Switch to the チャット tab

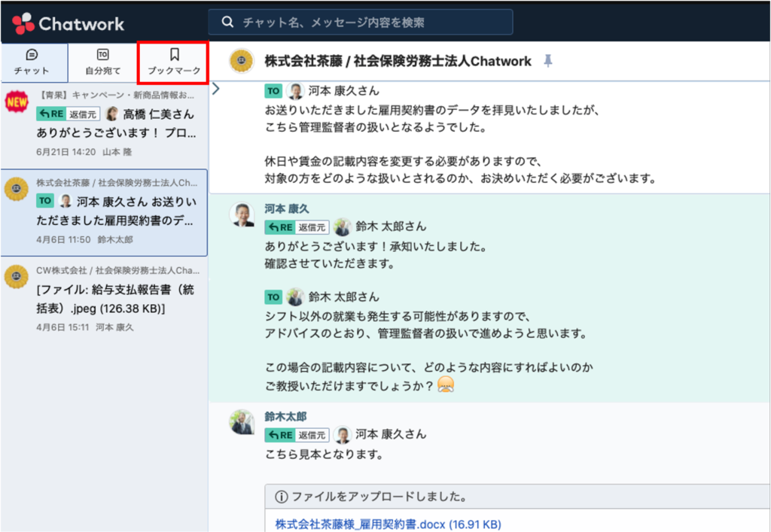click(x=34, y=62)
